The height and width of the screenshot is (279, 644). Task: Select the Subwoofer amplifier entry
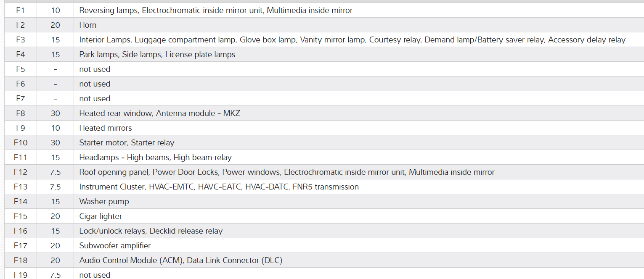[115, 246]
